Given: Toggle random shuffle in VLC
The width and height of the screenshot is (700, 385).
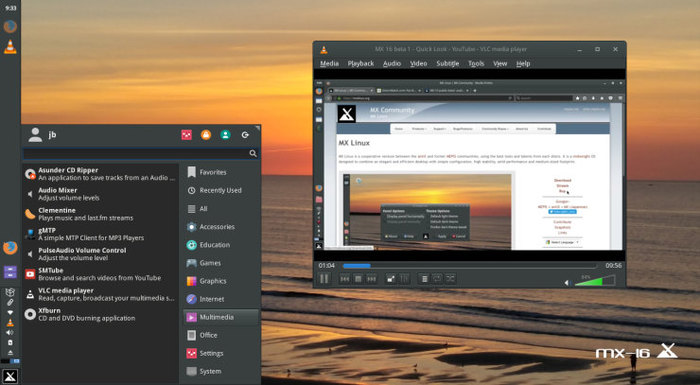Looking at the screenshot, I should [x=450, y=279].
